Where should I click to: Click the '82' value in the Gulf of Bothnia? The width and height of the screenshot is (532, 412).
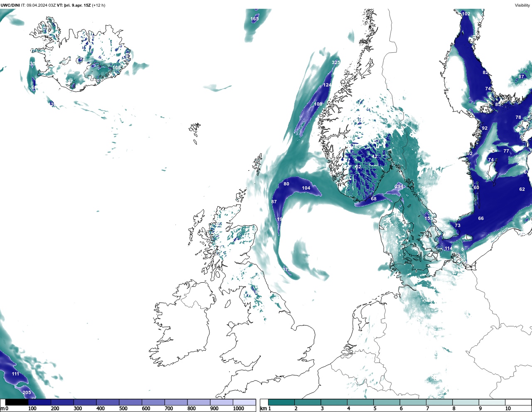click(485, 72)
